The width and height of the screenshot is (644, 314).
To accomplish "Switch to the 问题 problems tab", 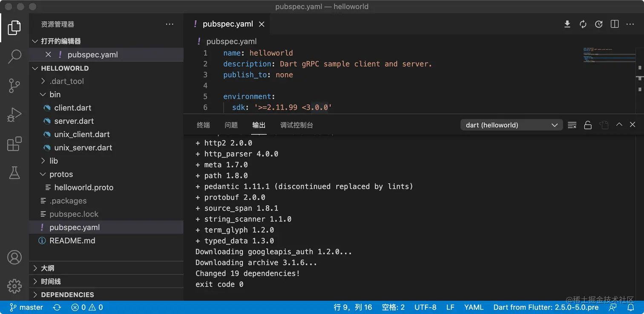I will (231, 125).
